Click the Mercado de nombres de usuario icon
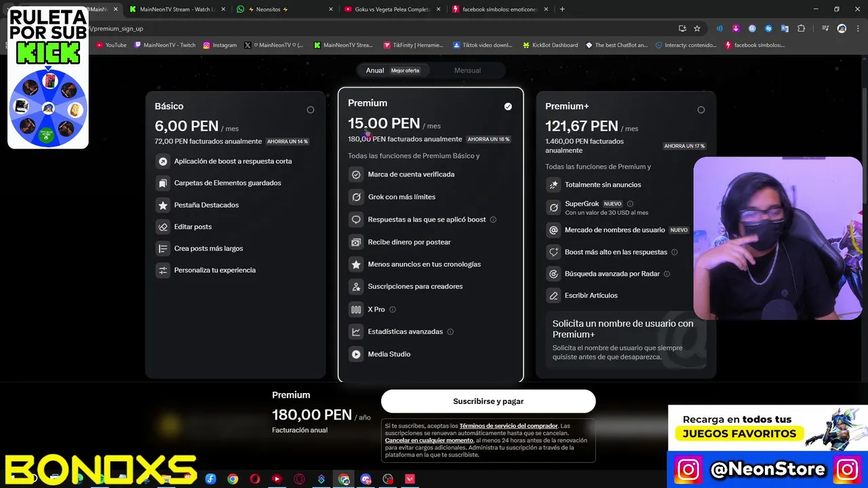The width and height of the screenshot is (868, 488). click(553, 230)
